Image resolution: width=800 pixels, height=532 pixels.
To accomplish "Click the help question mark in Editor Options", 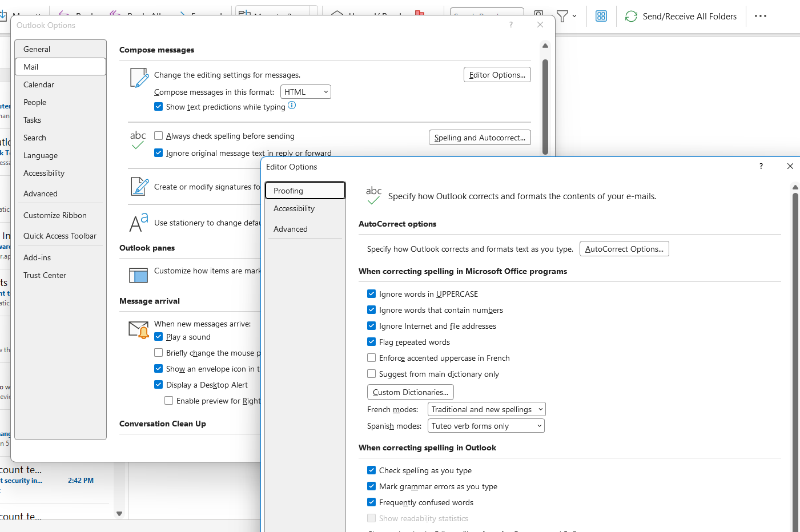I will tap(761, 166).
